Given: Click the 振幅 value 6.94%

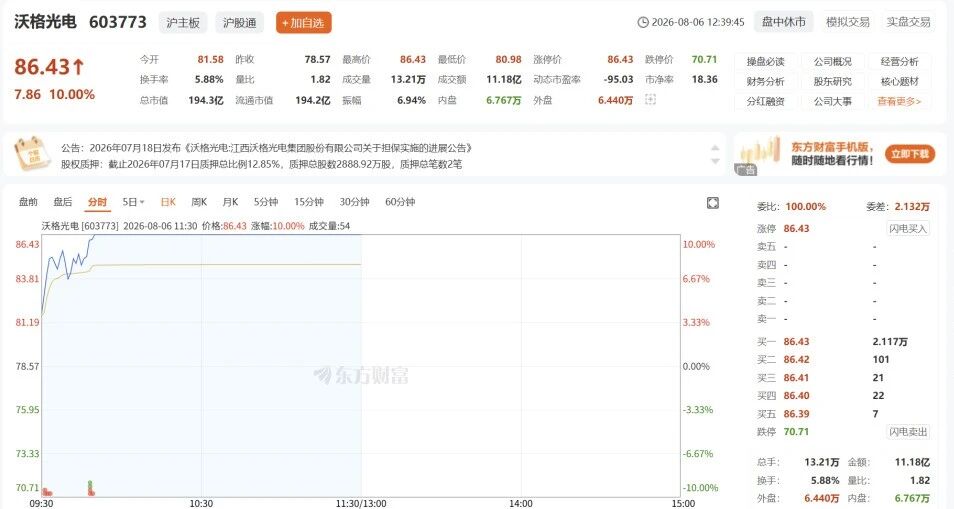Looking at the screenshot, I should pos(411,100).
